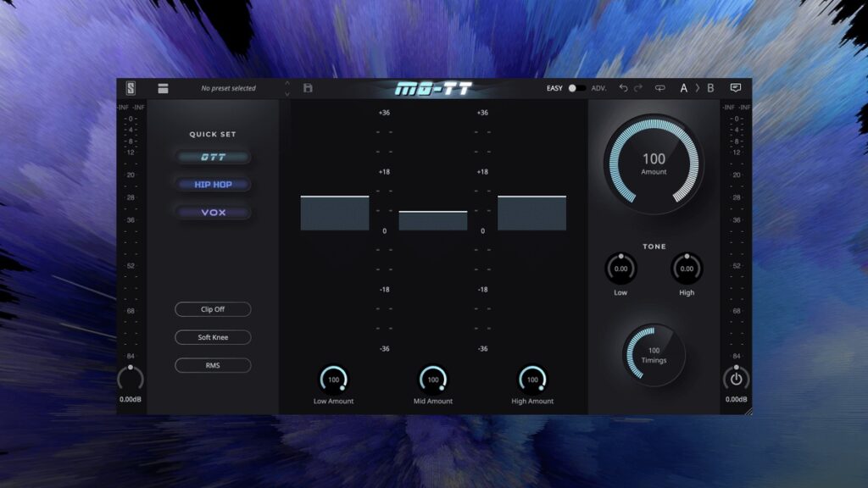
Task: Click the Mid Amount knob
Action: (x=433, y=380)
